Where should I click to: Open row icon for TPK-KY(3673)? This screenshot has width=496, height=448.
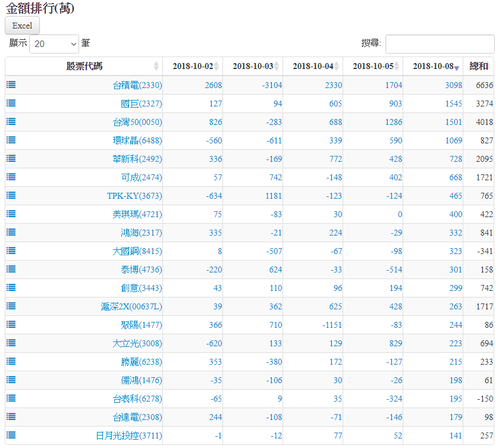pyautogui.click(x=11, y=195)
